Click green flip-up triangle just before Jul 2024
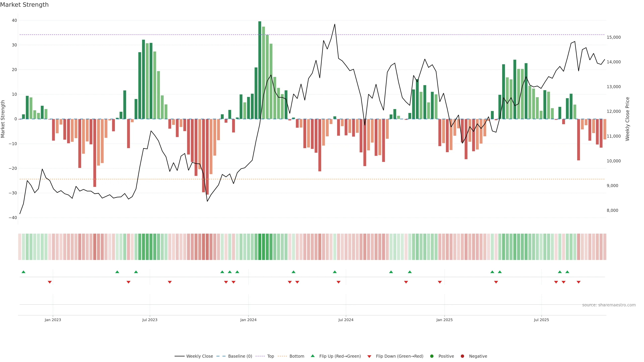 click(x=335, y=272)
